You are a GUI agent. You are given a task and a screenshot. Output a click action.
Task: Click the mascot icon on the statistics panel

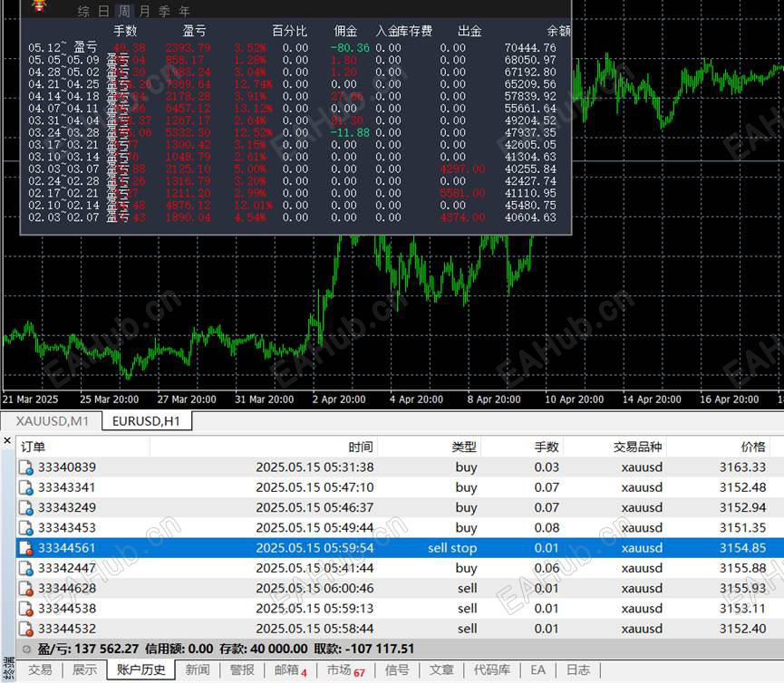[39, 6]
